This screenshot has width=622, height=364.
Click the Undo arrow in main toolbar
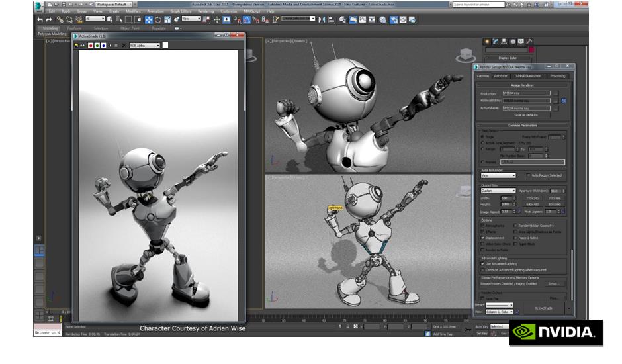pyautogui.click(x=40, y=19)
